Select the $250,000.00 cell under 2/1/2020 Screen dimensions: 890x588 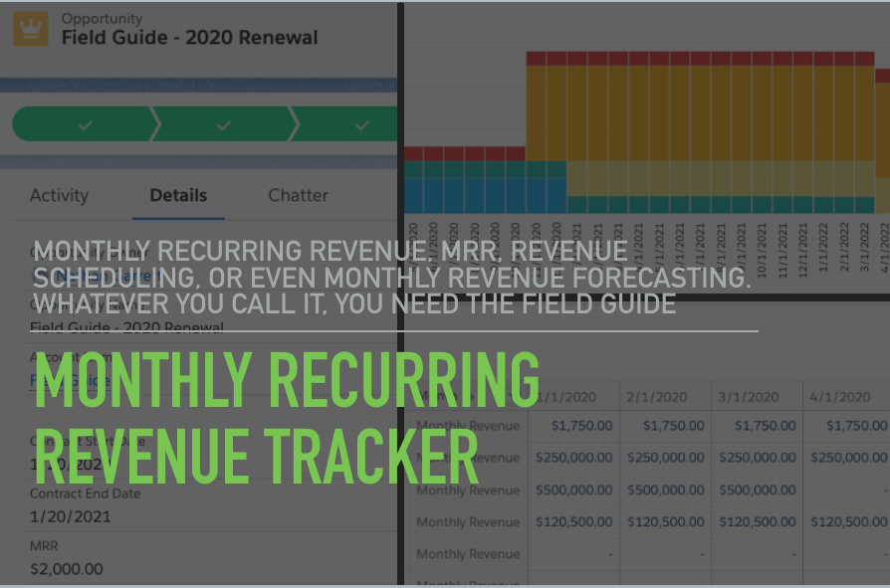[665, 458]
